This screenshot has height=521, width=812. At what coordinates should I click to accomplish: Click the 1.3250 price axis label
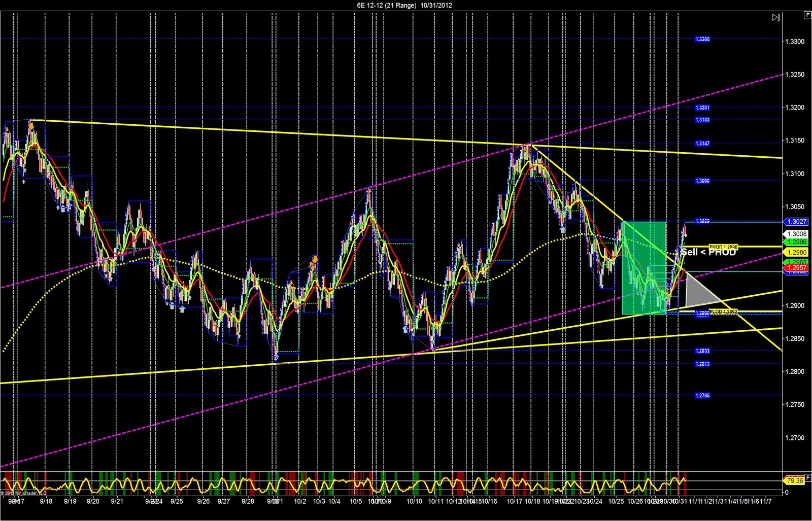[x=795, y=75]
